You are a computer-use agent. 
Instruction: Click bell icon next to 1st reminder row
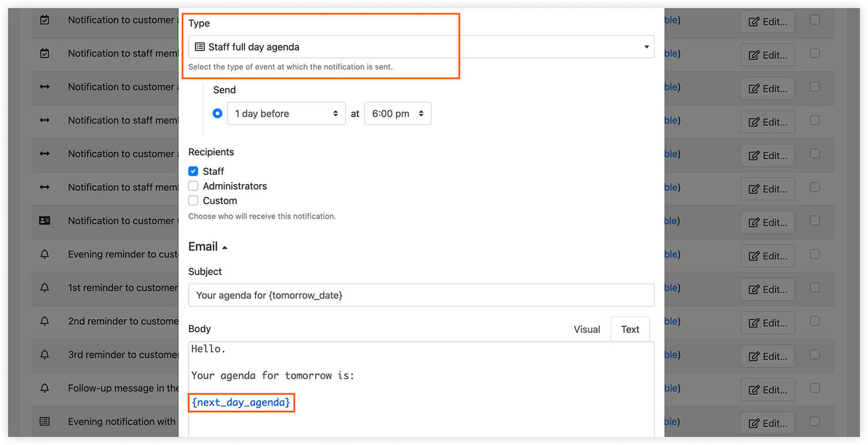[45, 287]
